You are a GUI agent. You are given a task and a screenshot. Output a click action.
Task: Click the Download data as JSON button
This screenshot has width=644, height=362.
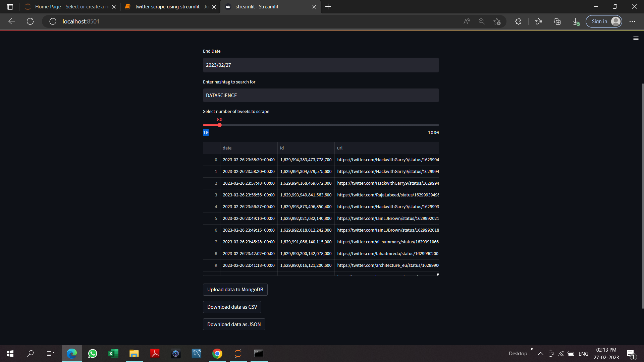(234, 324)
